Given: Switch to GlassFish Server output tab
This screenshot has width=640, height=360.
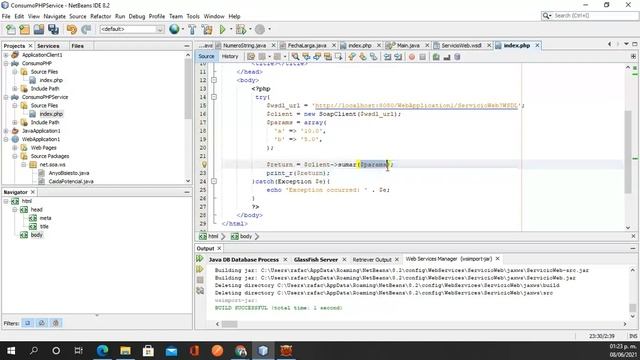Looking at the screenshot, I should tap(316, 260).
